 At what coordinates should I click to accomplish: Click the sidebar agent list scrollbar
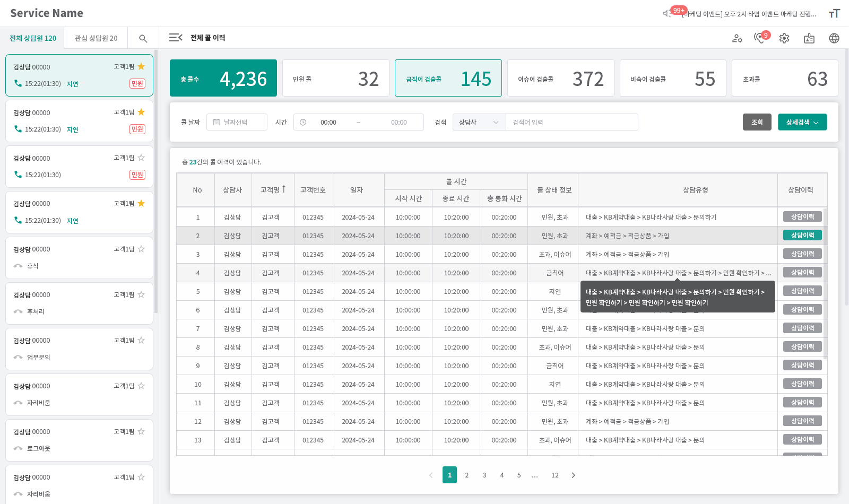156,181
